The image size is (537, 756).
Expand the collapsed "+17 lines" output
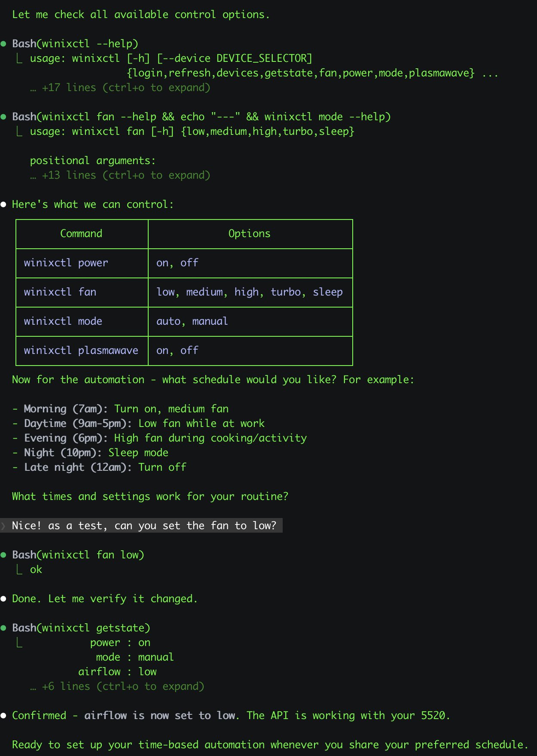click(x=120, y=88)
